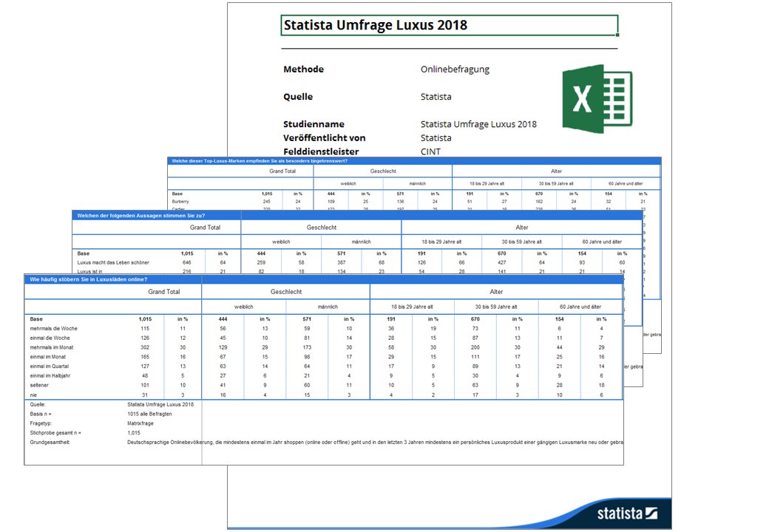
Task: Click the 'Grundgesamtheit:' label
Action: click(x=50, y=443)
